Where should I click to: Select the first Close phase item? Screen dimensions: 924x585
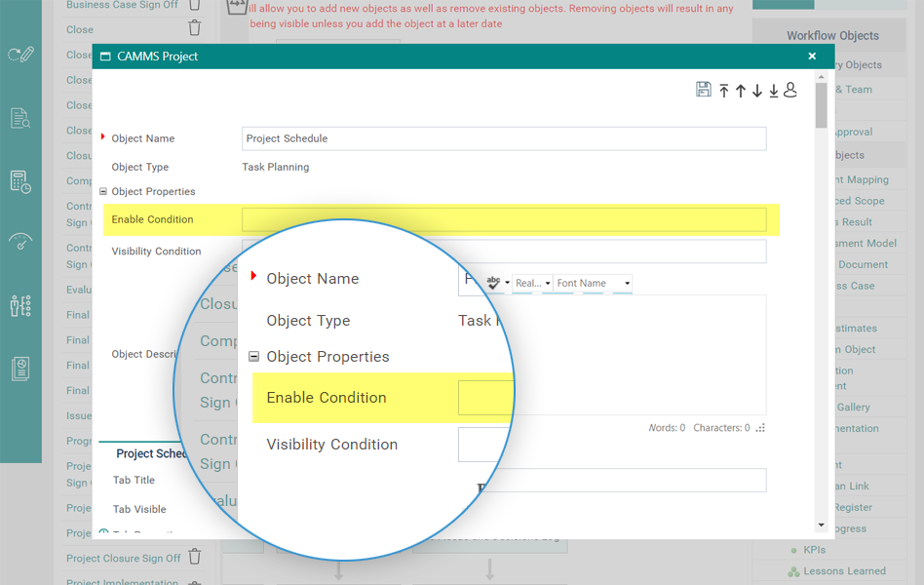[x=80, y=29]
